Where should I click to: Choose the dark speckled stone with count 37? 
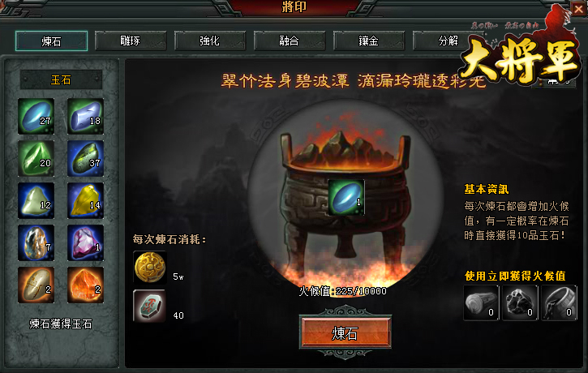coord(85,159)
